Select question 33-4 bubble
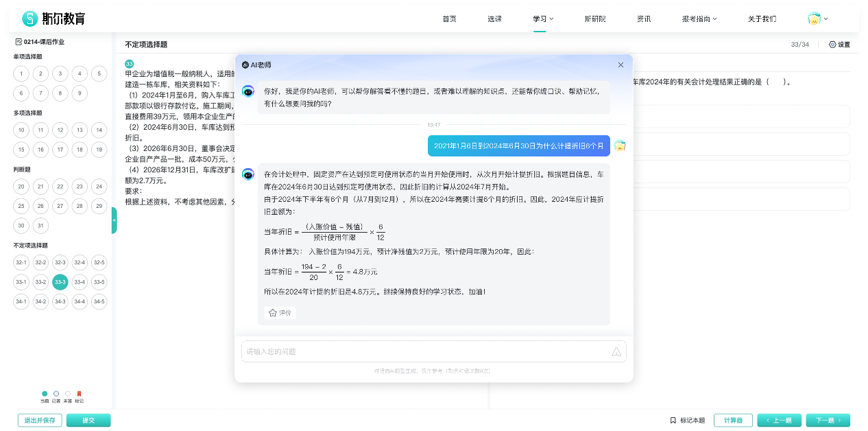The image size is (868, 431). [80, 282]
